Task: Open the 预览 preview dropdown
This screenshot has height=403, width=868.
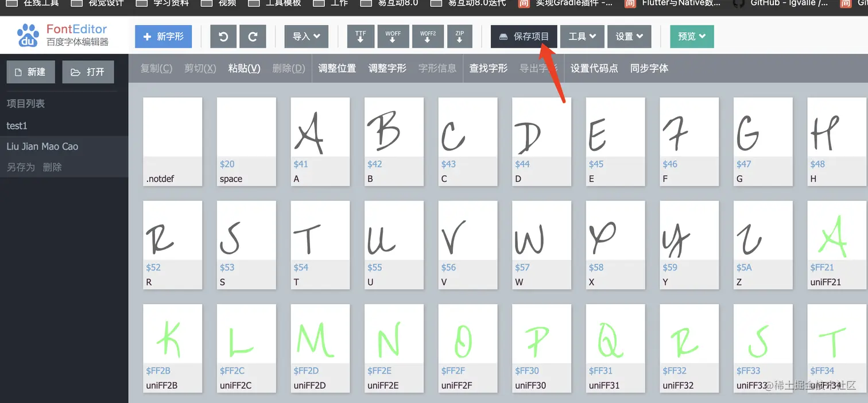Action: 692,36
